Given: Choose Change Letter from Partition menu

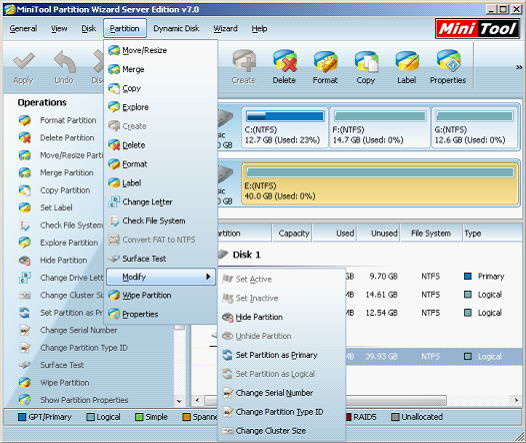Looking at the screenshot, I should (x=161, y=202).
